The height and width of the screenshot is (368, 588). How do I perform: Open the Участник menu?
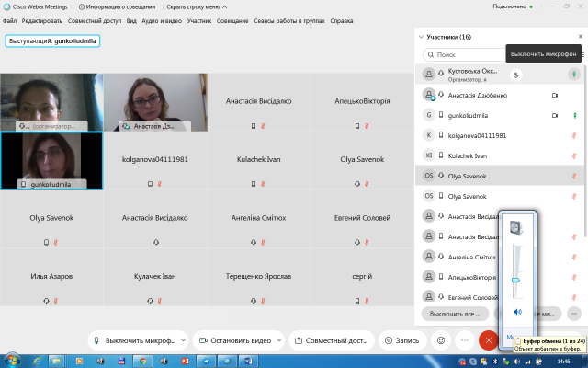click(199, 21)
